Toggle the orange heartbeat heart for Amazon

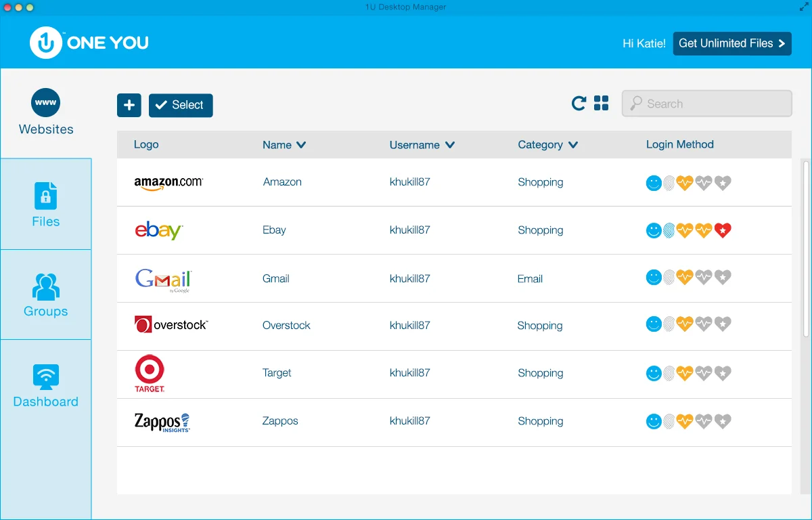click(x=685, y=183)
